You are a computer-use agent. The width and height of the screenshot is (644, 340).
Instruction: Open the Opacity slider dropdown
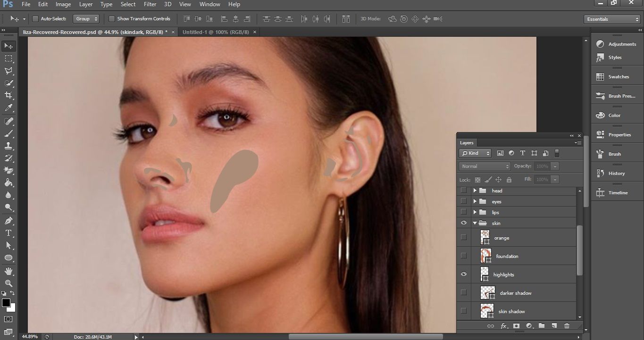click(555, 166)
